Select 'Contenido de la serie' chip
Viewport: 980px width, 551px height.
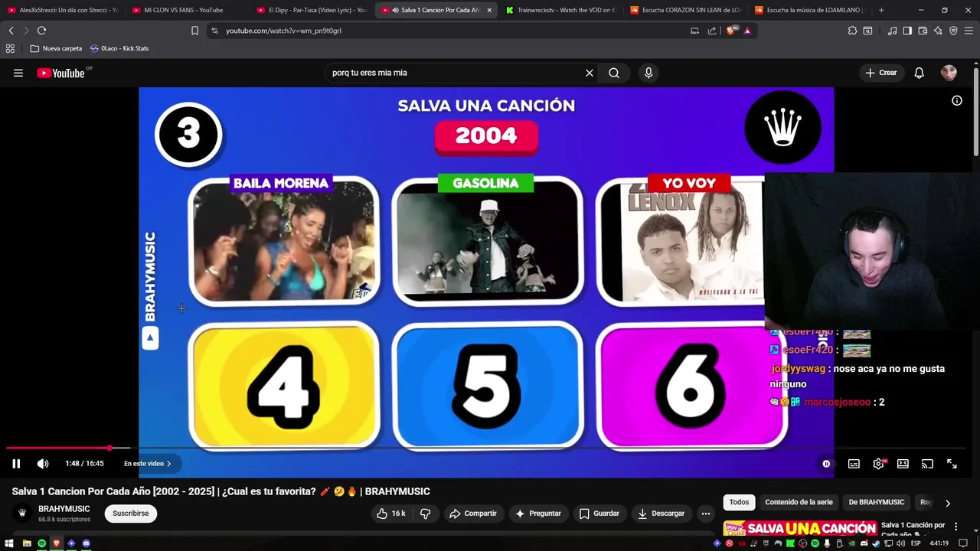[799, 502]
